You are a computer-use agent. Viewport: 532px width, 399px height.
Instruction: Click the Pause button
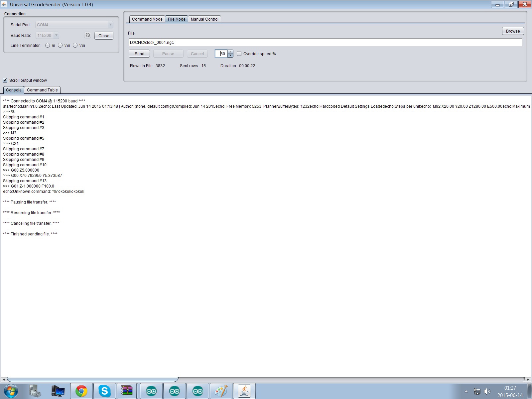coord(168,54)
